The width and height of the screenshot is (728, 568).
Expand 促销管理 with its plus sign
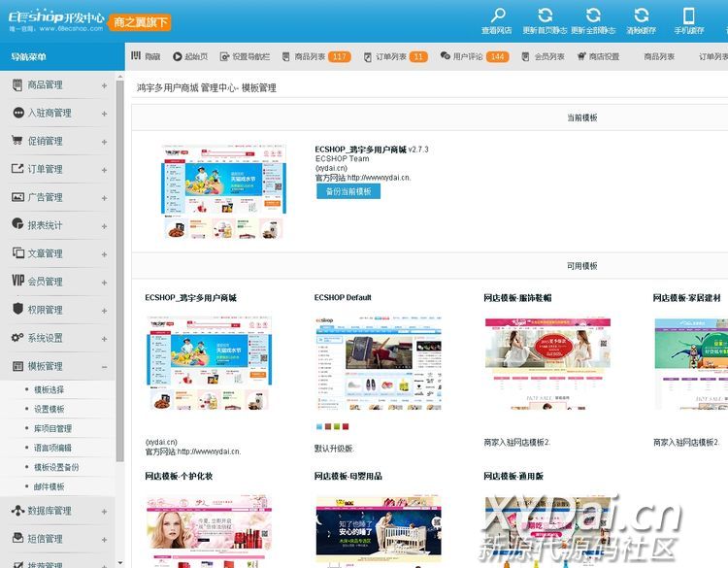point(105,142)
